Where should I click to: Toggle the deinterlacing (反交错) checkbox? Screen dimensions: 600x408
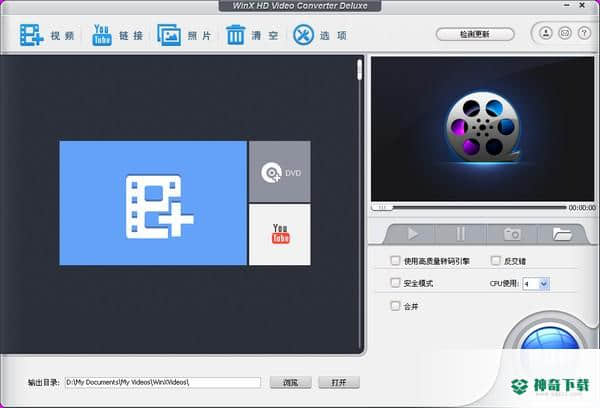tap(496, 261)
